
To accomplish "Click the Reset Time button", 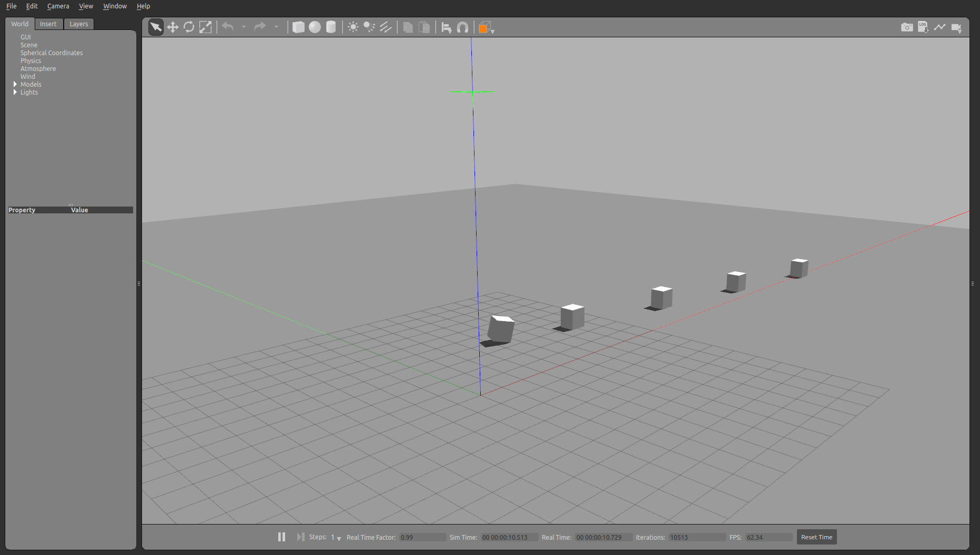I will 816,537.
